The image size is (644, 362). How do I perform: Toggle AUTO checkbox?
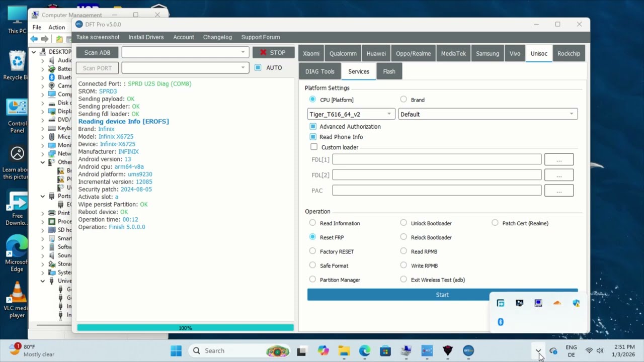(x=258, y=67)
